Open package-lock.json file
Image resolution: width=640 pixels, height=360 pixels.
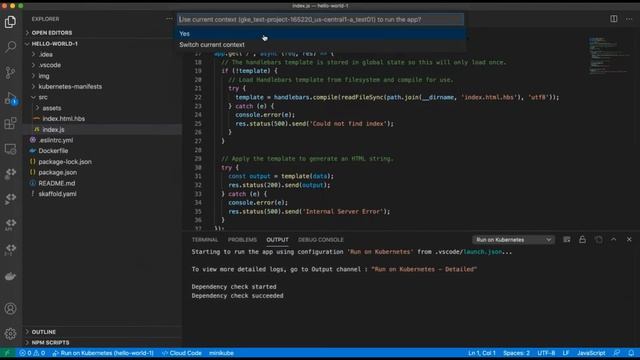click(x=102, y=162)
